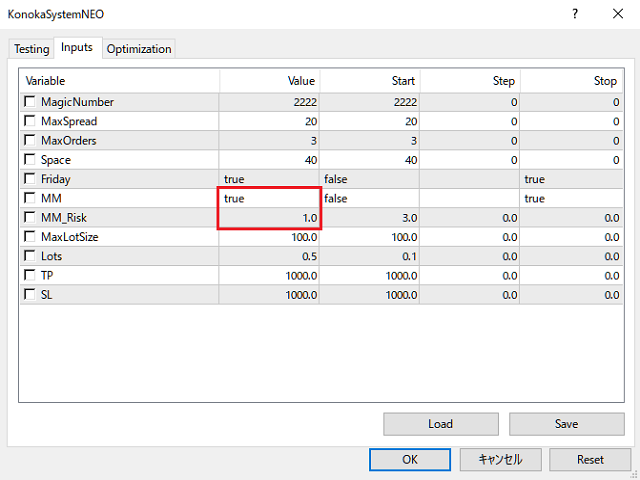This screenshot has height=480, width=640.
Task: Tick the MaxSpread checkbox
Action: click(30, 121)
